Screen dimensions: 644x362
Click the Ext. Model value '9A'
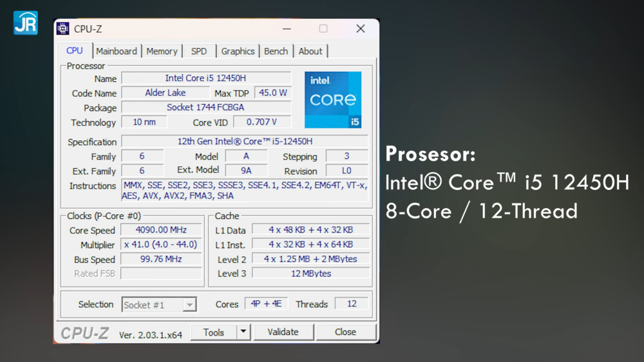click(x=247, y=171)
